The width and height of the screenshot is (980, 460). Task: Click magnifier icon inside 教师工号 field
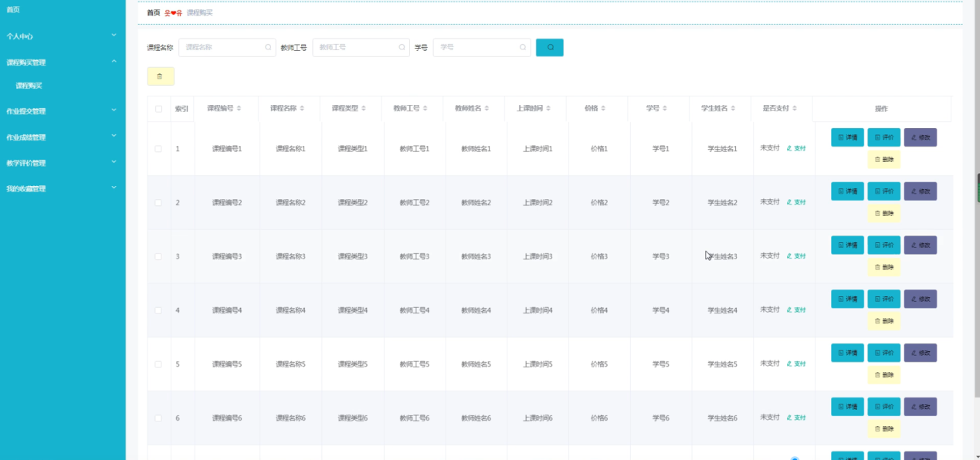(402, 47)
